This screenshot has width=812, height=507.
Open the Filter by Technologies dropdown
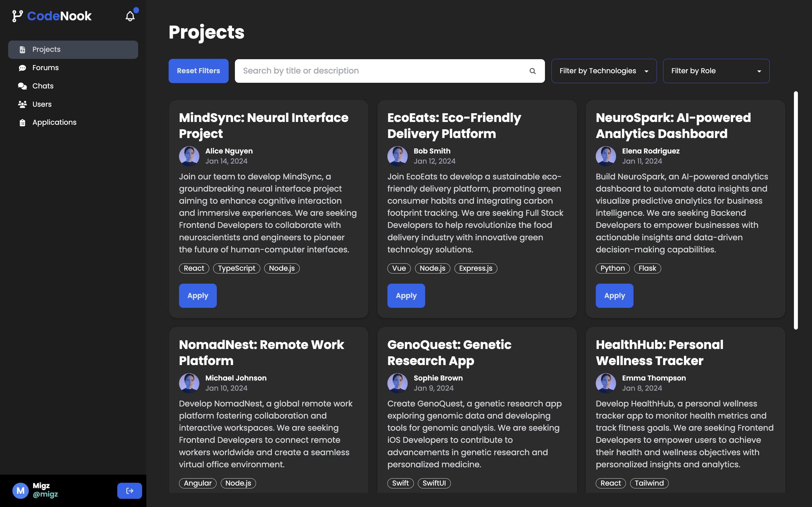[x=604, y=71]
